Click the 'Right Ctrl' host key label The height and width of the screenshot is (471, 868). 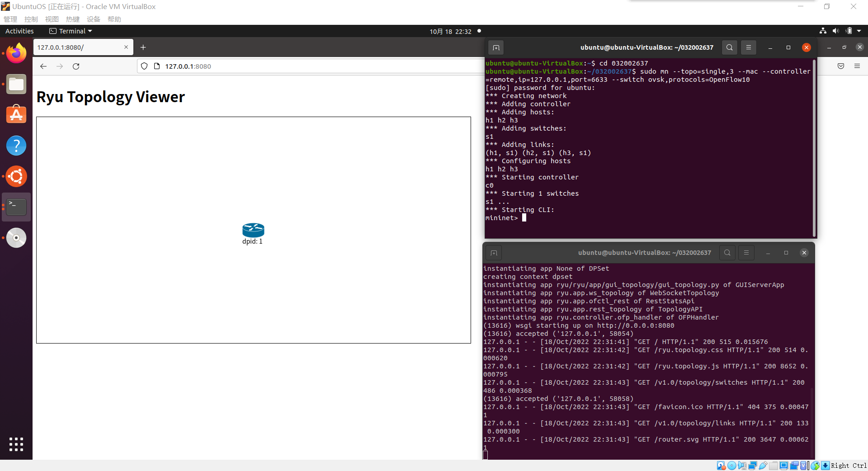pyautogui.click(x=849, y=466)
